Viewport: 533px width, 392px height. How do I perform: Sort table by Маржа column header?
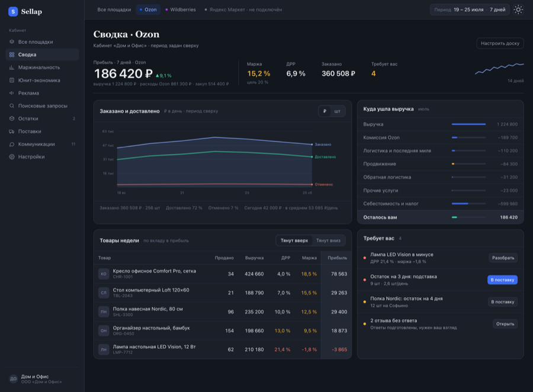(309, 258)
